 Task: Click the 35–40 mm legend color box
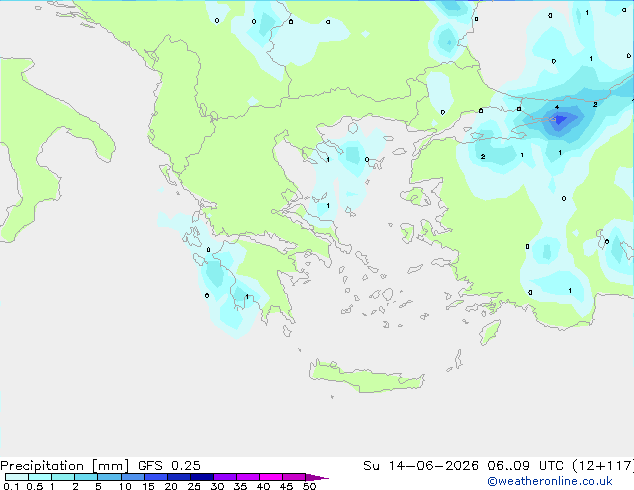[247, 477]
